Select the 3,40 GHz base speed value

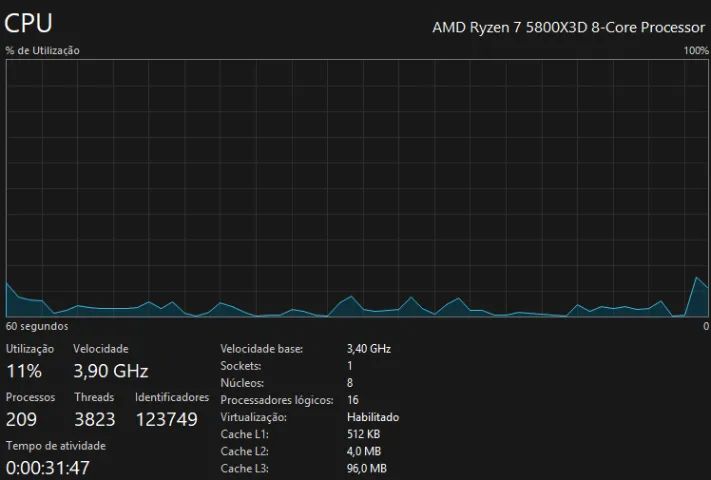(369, 349)
